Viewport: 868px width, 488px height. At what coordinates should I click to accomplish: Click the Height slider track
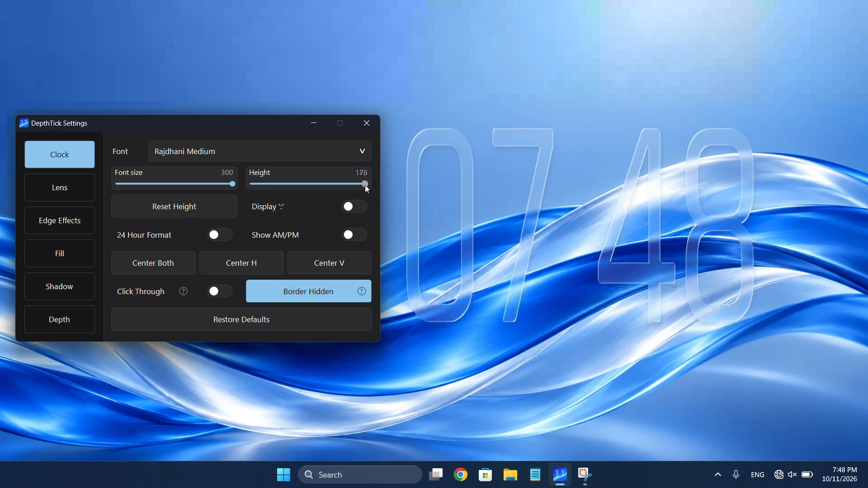(x=309, y=184)
